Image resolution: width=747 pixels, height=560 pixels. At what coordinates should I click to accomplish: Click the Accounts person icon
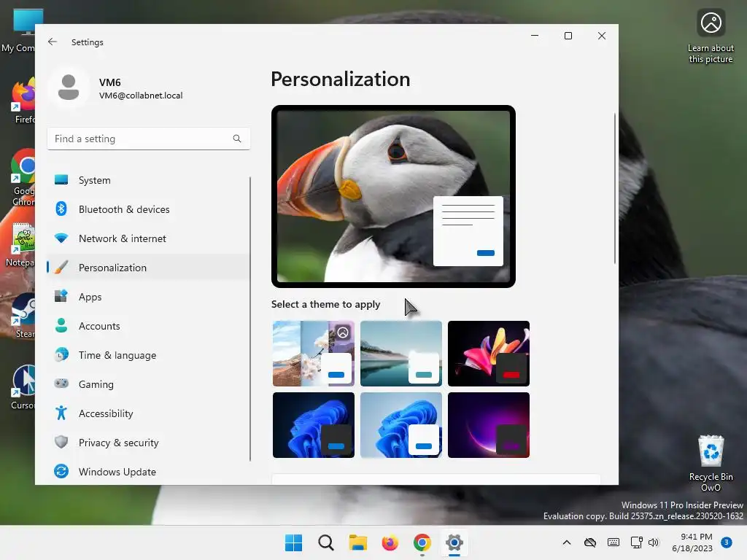point(61,326)
